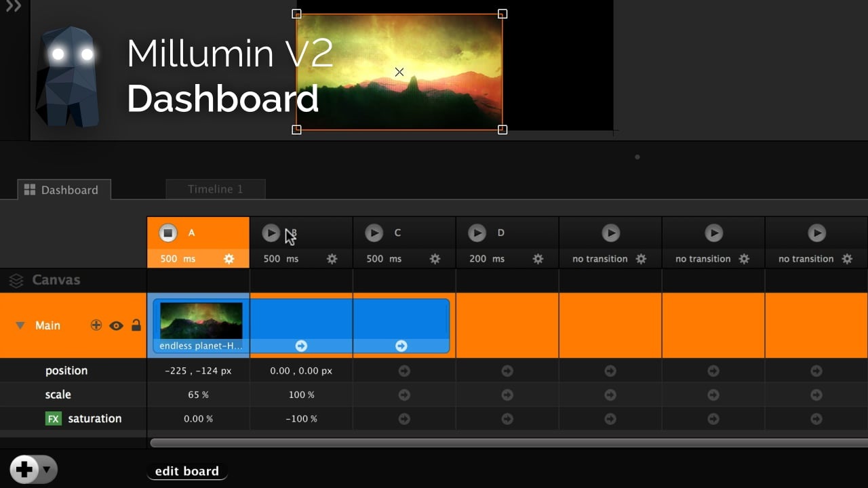Select the endless planet clip thumbnail
This screenshot has height=488, width=868.
(x=201, y=321)
